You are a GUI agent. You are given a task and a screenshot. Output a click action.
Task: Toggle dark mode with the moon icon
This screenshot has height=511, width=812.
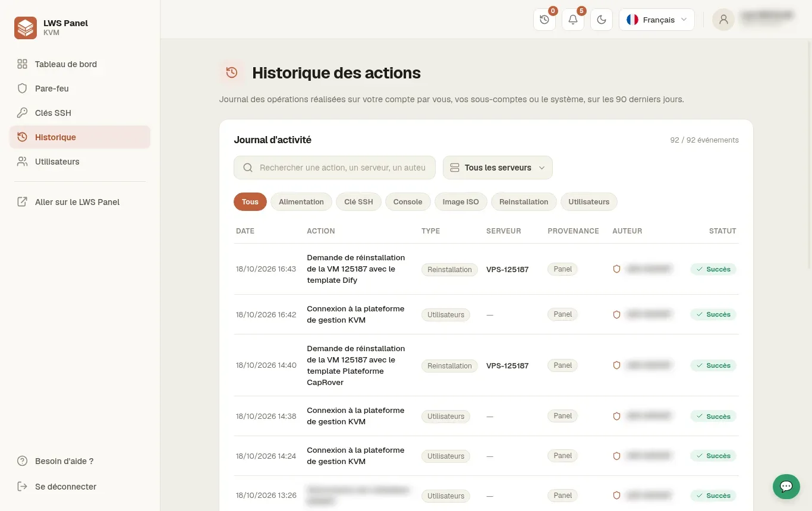click(x=602, y=20)
